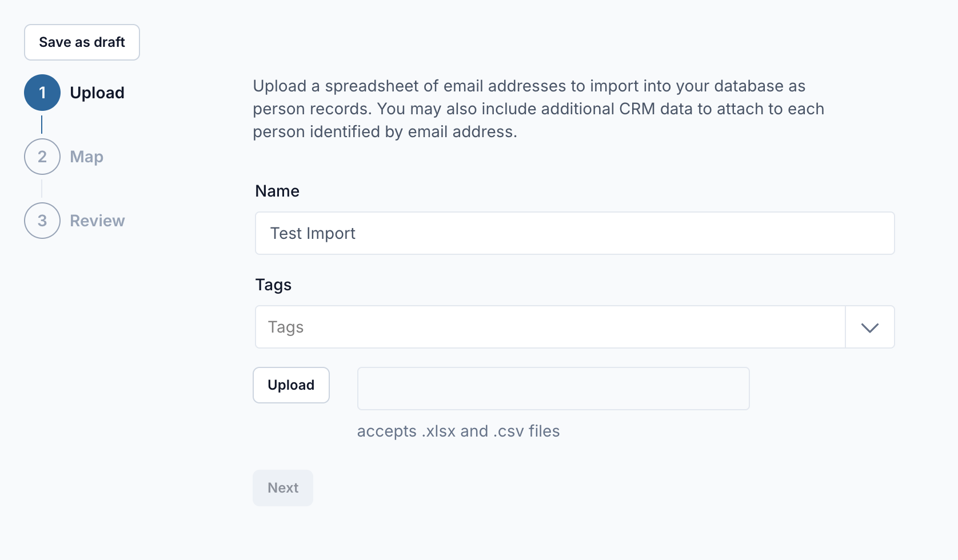Viewport: 958px width, 560px height.
Task: Click into the Tags text input
Action: (549, 327)
